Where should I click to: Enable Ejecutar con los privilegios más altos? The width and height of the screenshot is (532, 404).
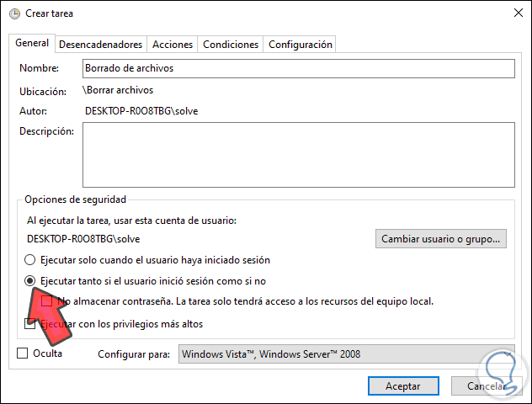click(x=31, y=323)
